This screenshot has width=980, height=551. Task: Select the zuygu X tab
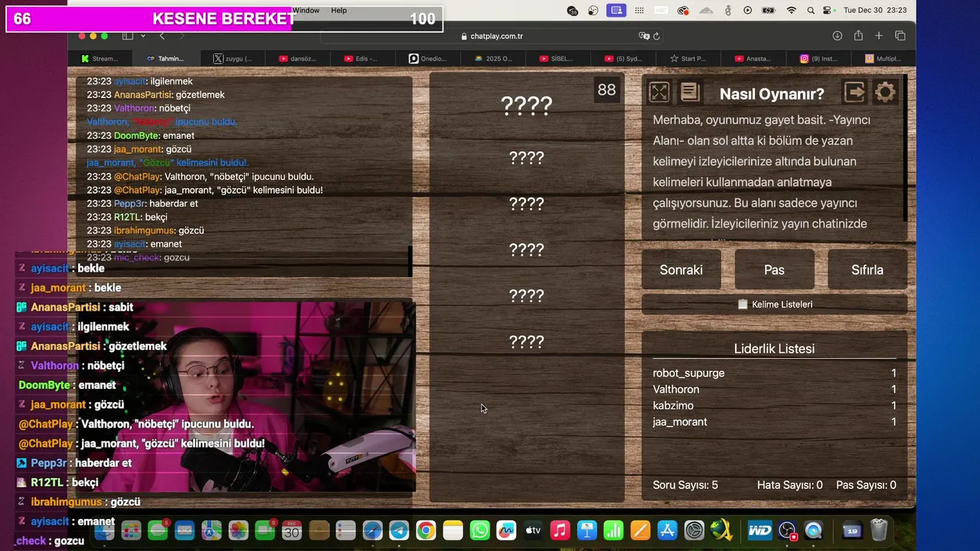pos(233,58)
